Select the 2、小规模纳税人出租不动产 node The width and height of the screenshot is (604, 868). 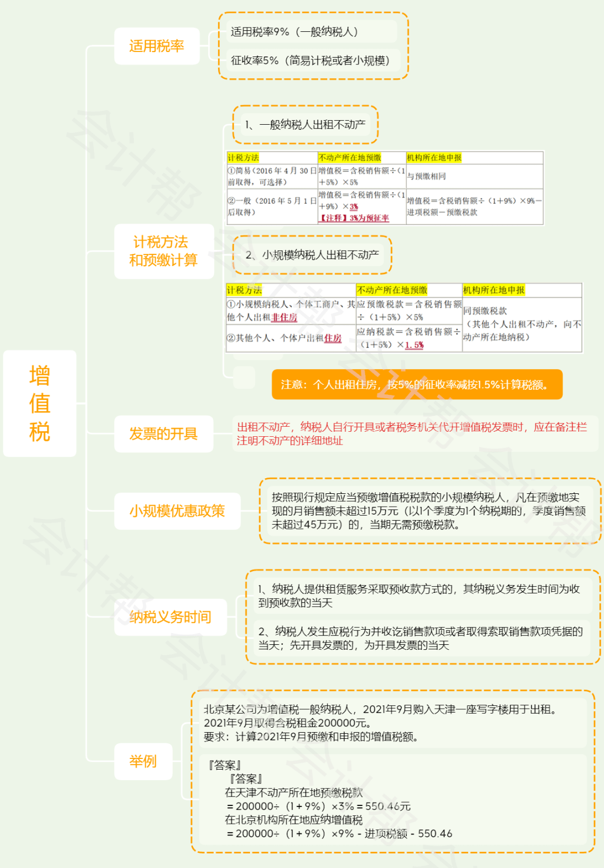pyautogui.click(x=312, y=255)
